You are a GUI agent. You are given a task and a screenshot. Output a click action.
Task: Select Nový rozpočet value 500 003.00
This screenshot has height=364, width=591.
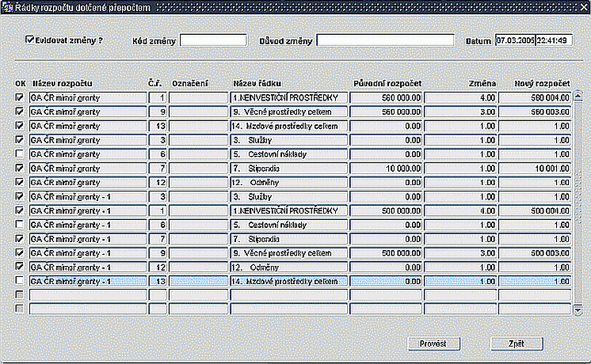(x=535, y=253)
